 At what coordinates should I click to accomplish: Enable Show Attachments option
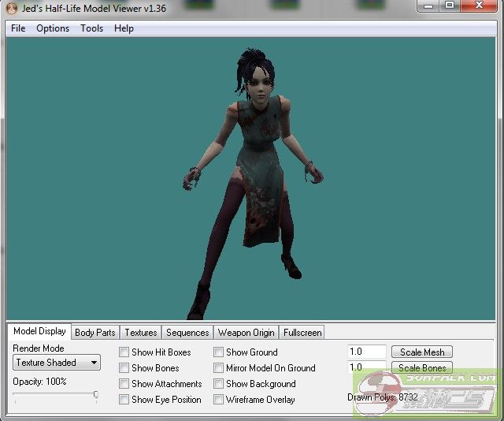tap(124, 384)
